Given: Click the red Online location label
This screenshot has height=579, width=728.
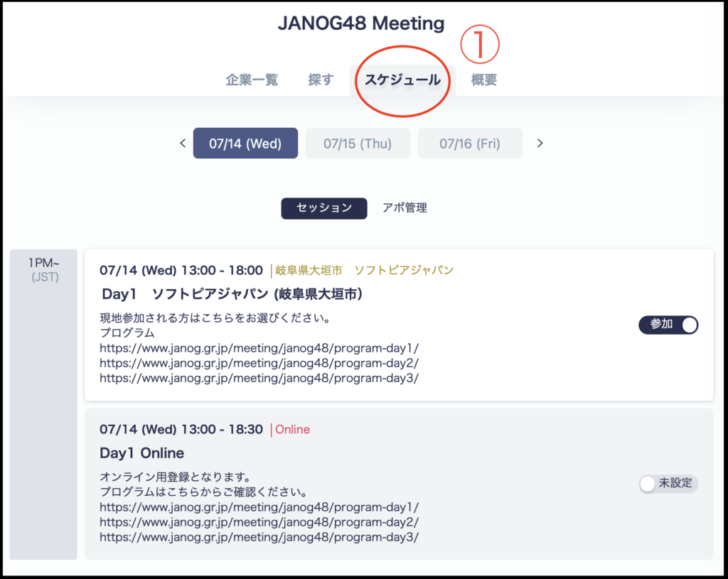Looking at the screenshot, I should pos(292,430).
